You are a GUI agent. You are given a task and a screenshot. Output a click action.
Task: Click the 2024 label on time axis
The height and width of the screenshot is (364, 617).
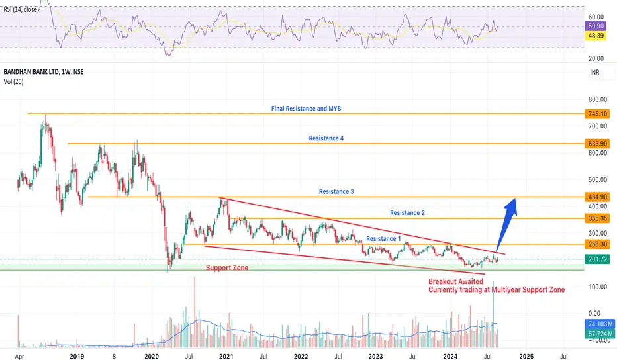coord(450,357)
